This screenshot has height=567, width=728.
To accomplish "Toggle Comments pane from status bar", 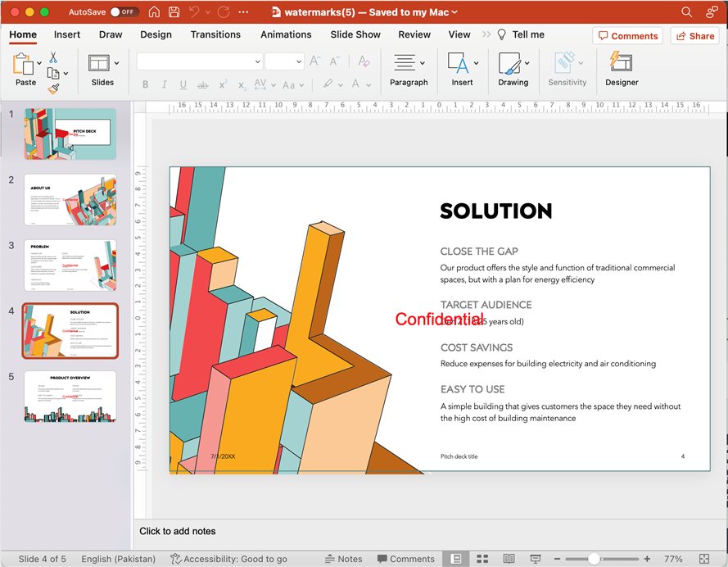I will coord(405,559).
